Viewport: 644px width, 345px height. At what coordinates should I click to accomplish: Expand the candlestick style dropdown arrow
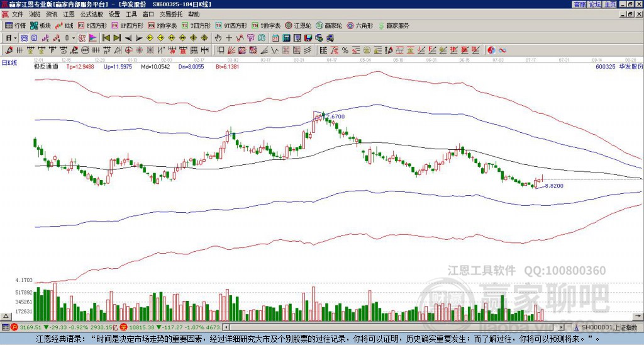pyautogui.click(x=74, y=38)
